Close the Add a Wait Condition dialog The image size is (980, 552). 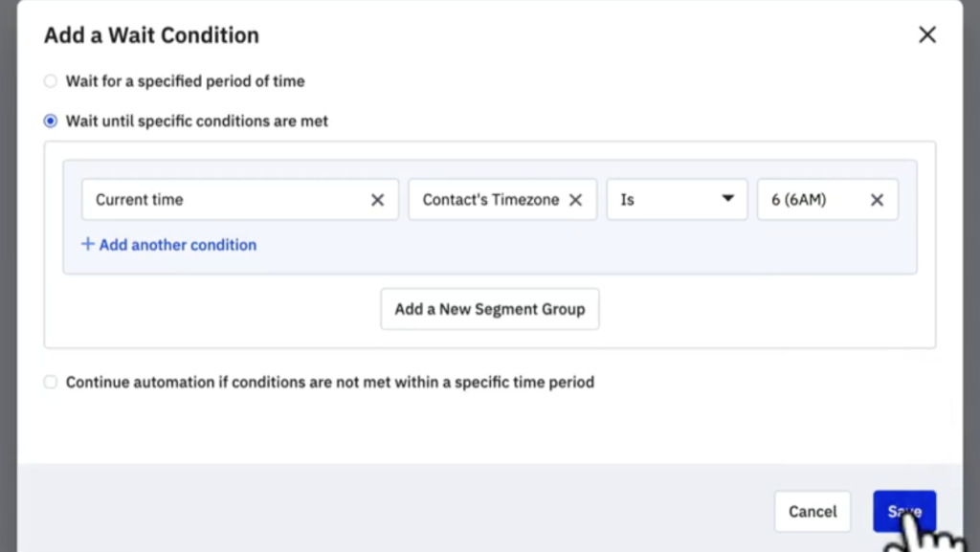pos(926,35)
